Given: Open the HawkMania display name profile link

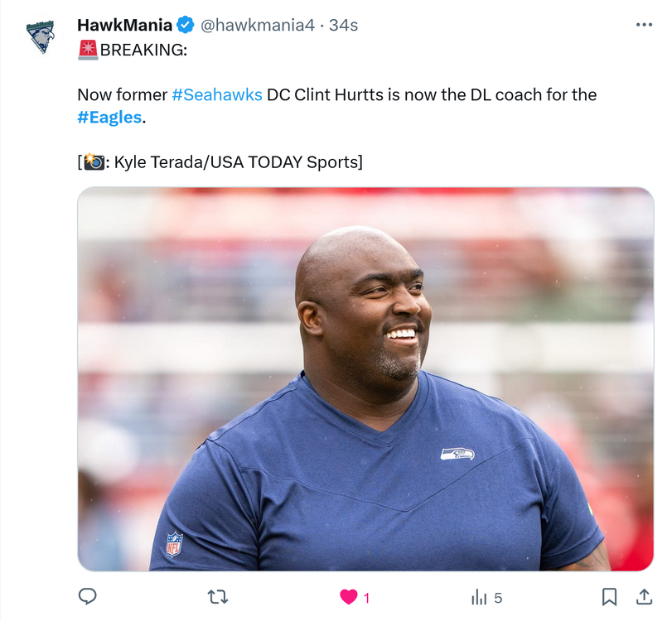Looking at the screenshot, I should [125, 26].
